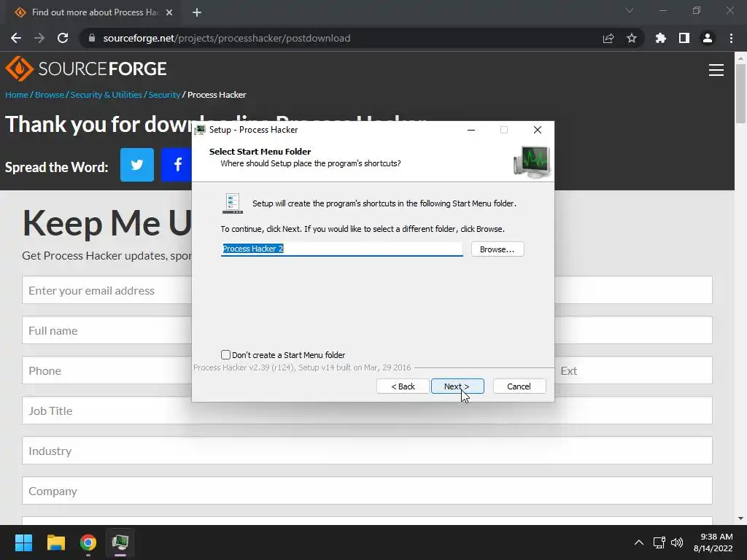Close the Setup - Process Hacker dialog

[538, 130]
